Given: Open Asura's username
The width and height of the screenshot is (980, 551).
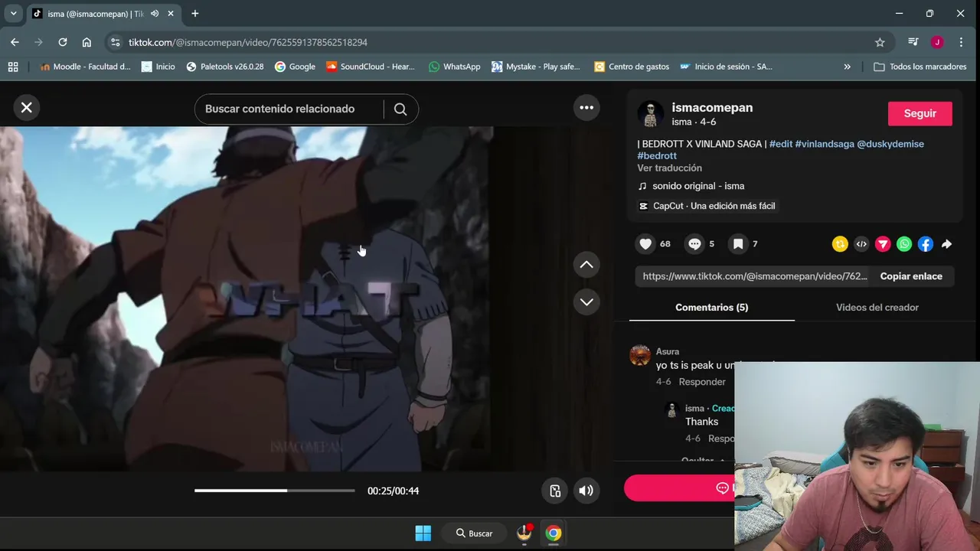Looking at the screenshot, I should 668,352.
